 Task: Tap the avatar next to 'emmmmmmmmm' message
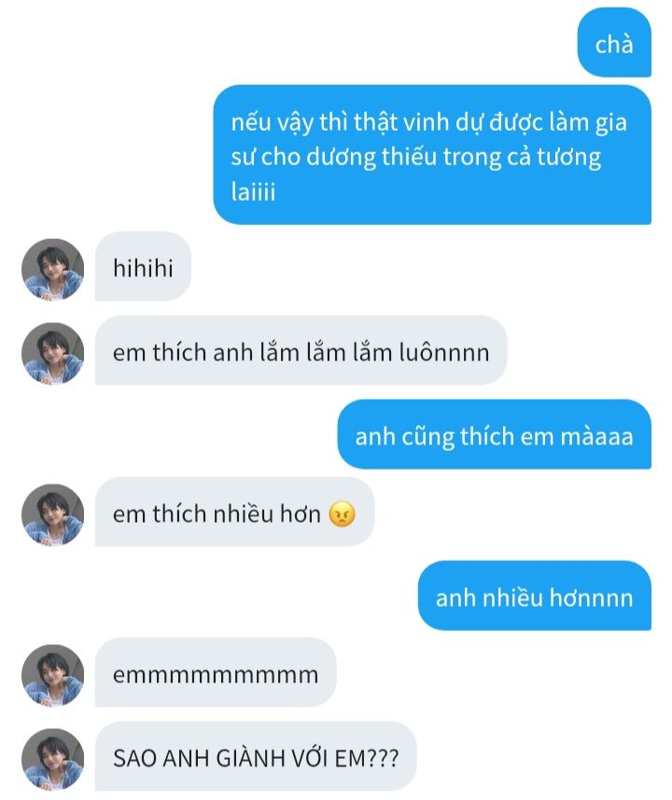pyautogui.click(x=52, y=676)
